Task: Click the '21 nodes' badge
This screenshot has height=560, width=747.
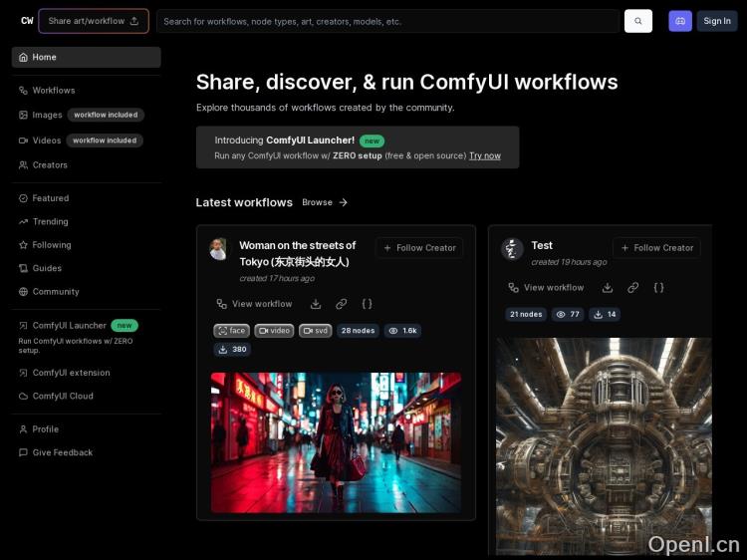Action: click(526, 315)
